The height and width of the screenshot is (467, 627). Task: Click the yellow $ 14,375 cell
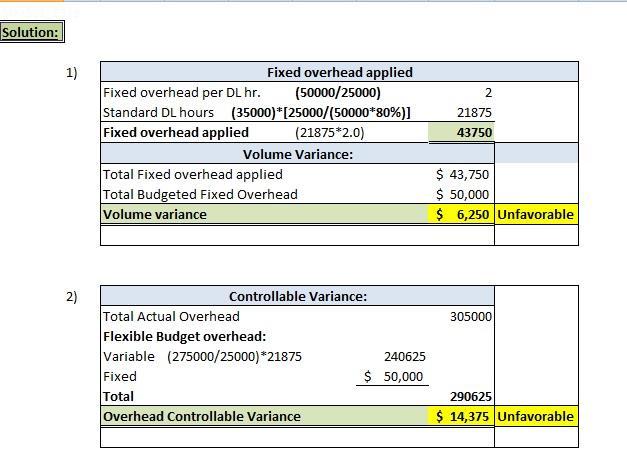click(x=462, y=416)
